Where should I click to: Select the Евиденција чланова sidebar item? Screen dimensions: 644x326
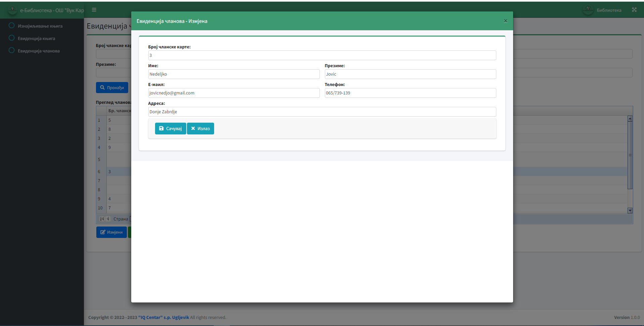[x=39, y=51]
